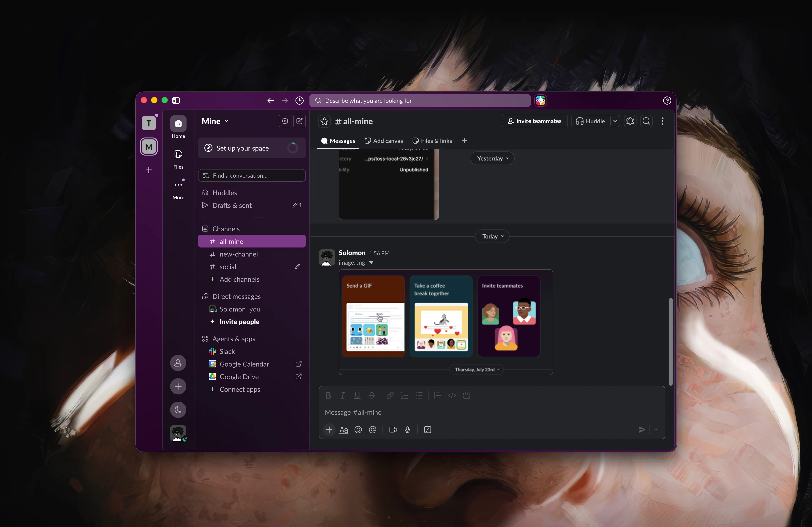Compose a new message with pencil icon
This screenshot has width=812, height=527.
(x=299, y=121)
